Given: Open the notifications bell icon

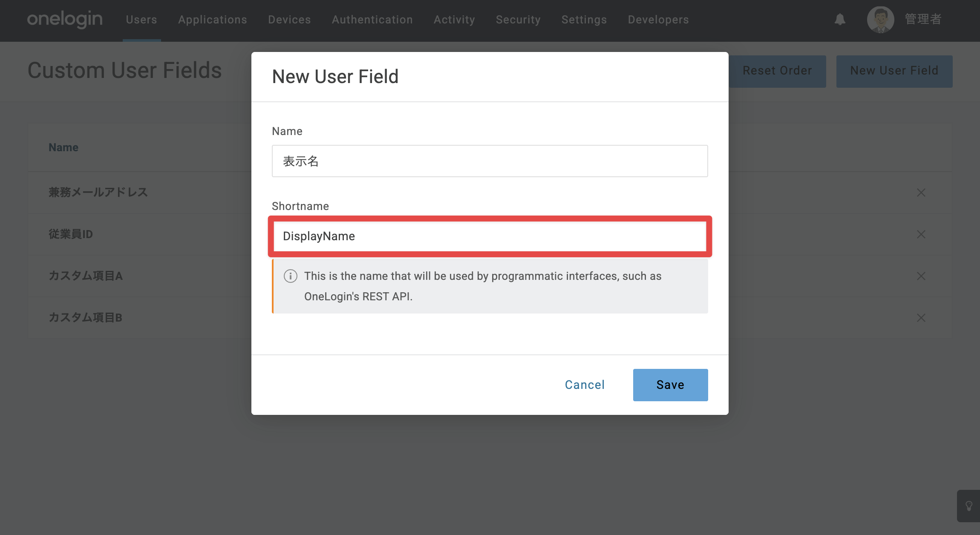Looking at the screenshot, I should click(x=840, y=20).
